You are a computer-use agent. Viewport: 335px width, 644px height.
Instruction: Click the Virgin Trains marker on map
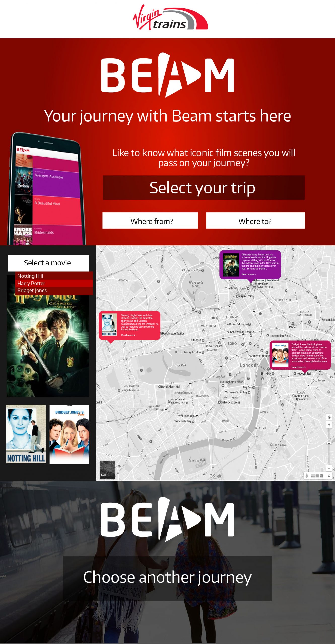tap(237, 296)
